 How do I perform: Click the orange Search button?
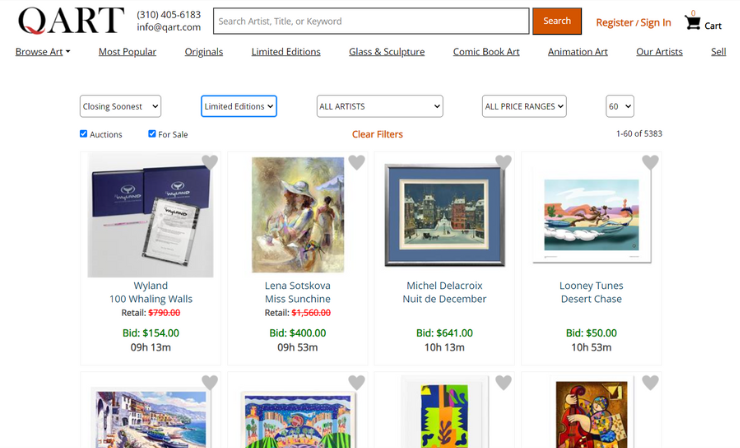[557, 21]
